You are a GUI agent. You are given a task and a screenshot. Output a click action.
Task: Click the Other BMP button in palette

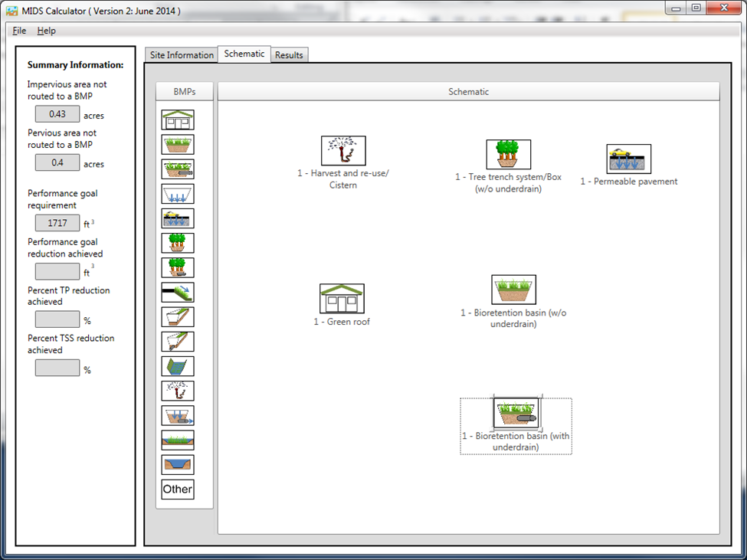click(177, 489)
